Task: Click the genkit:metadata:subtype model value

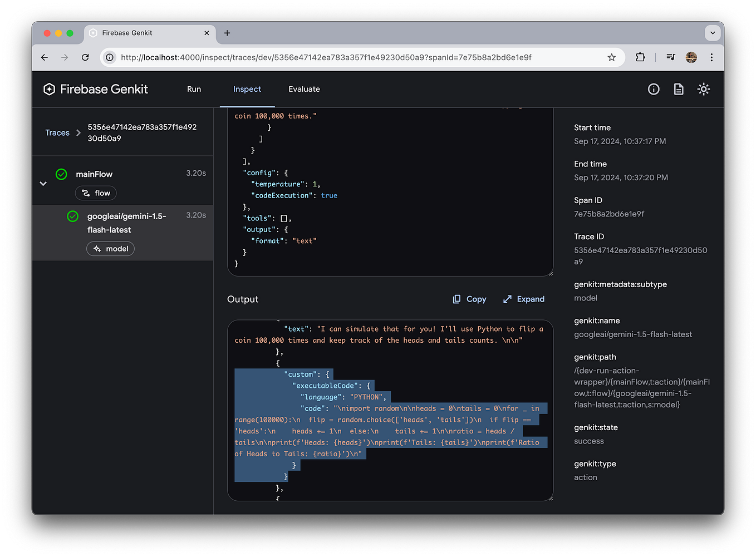Action: click(x=586, y=298)
